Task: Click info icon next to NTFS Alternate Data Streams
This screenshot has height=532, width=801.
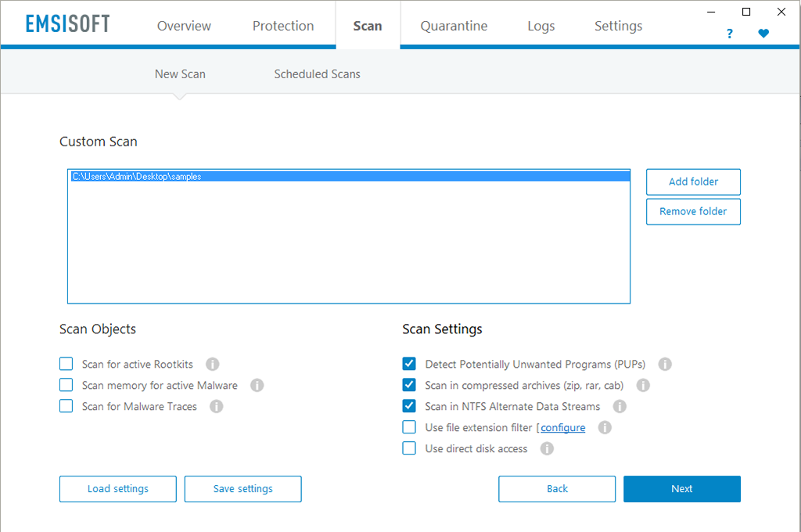Action: pyautogui.click(x=620, y=406)
